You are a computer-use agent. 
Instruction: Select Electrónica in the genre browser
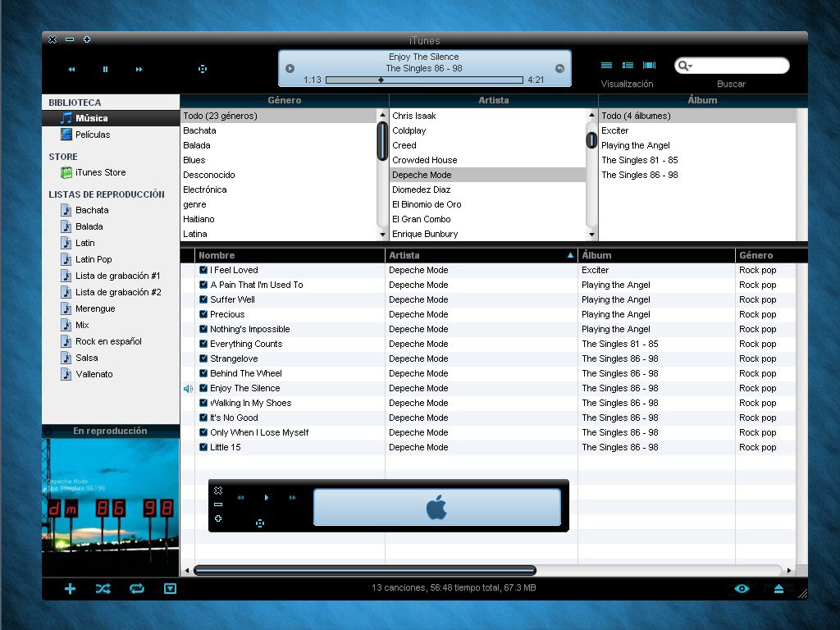coord(279,189)
